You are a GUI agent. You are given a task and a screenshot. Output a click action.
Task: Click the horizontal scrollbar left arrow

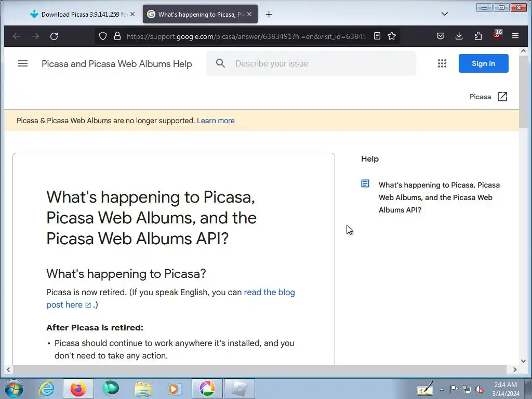pyautogui.click(x=8, y=369)
